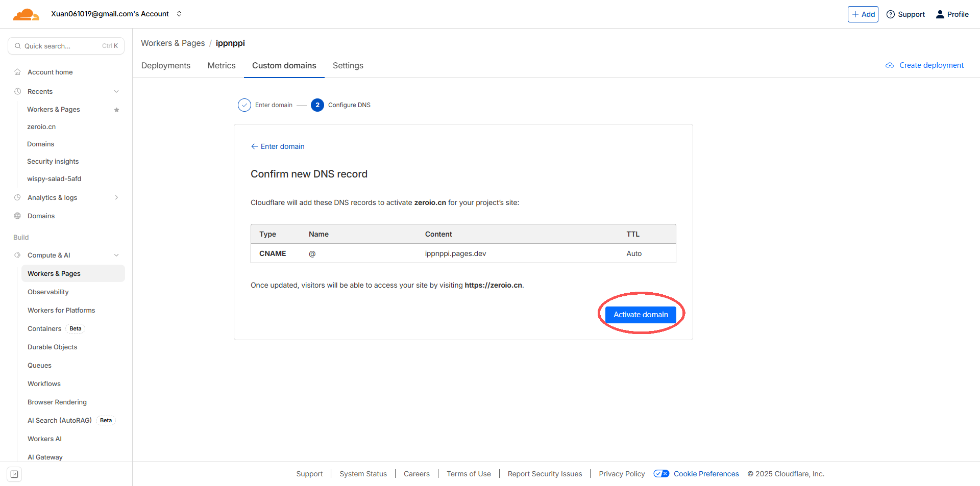This screenshot has width=980, height=486.
Task: Click the Auto TTL cell
Action: (634, 253)
